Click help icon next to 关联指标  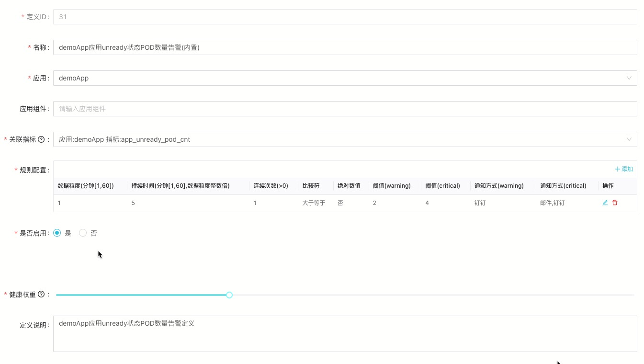click(x=41, y=139)
